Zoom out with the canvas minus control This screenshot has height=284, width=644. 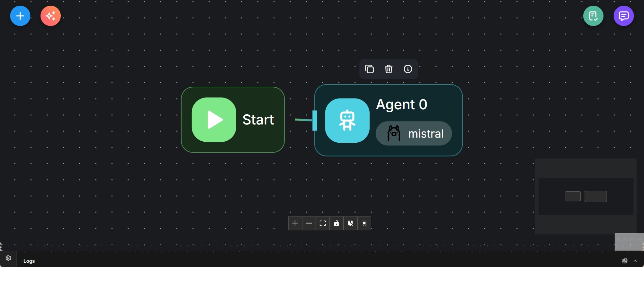coord(309,224)
